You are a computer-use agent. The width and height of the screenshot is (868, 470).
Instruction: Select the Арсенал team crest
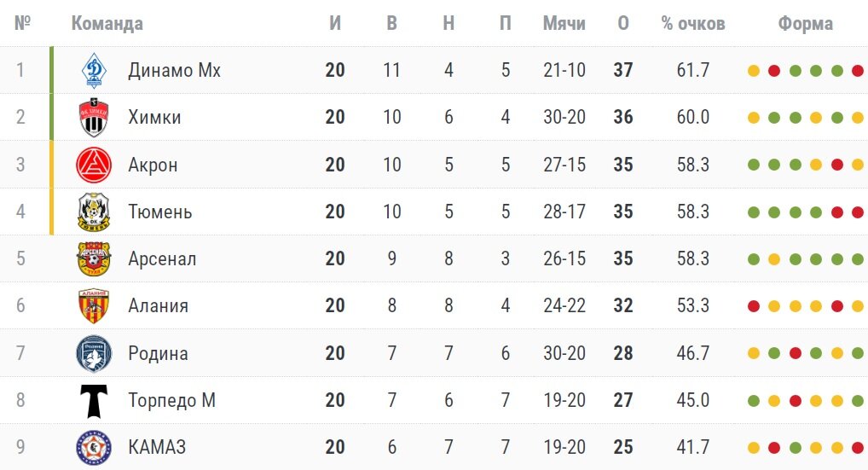coord(94,258)
